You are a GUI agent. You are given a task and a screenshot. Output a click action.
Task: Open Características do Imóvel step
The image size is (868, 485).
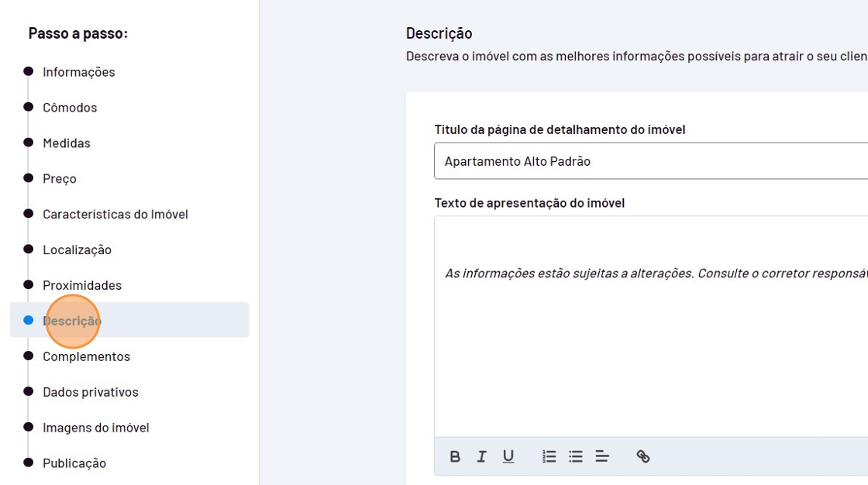115,215
